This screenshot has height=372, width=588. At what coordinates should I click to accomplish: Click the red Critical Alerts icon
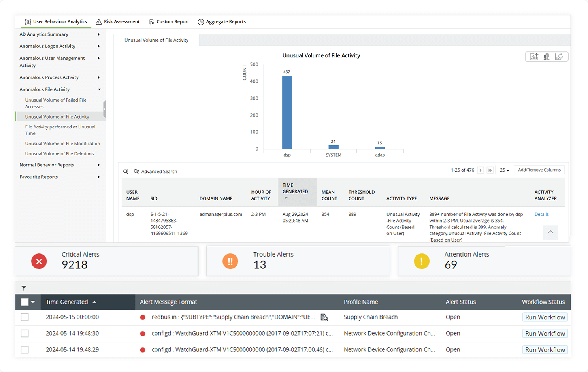click(39, 261)
